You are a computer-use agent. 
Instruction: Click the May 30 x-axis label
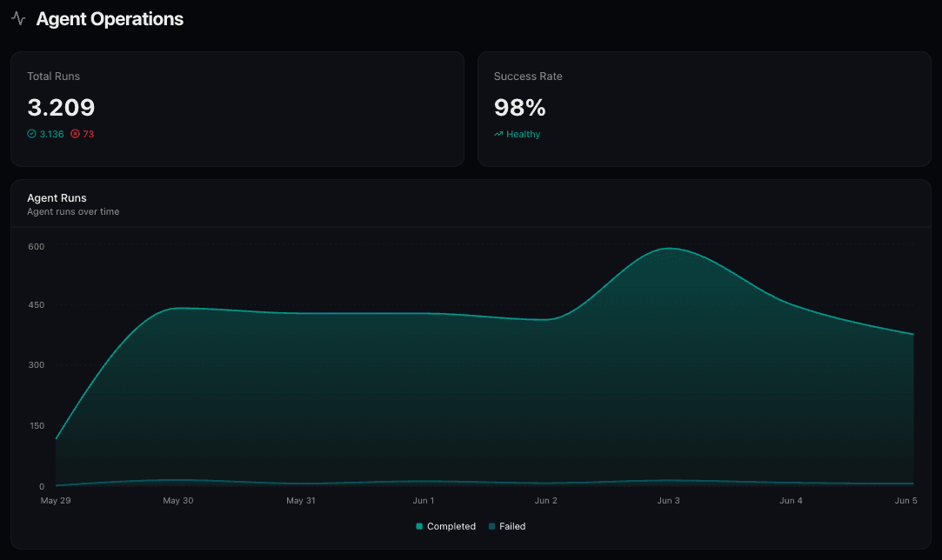tap(177, 501)
